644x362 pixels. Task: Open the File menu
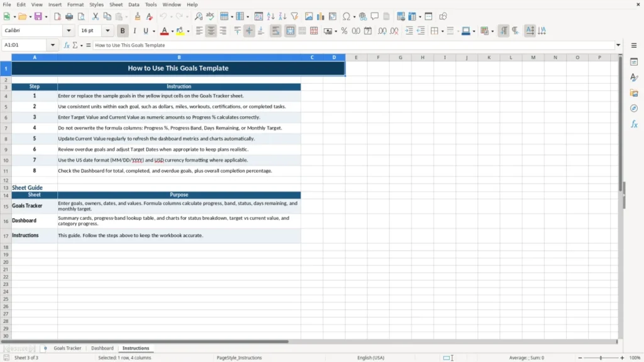[7, 4]
